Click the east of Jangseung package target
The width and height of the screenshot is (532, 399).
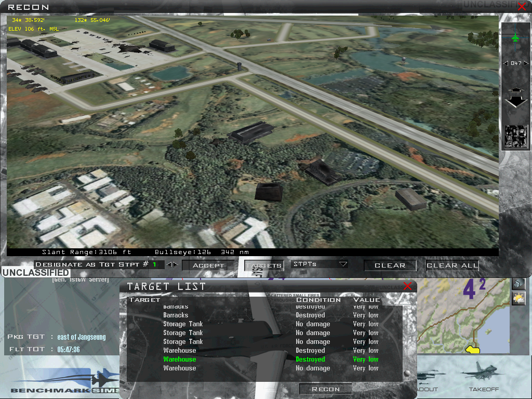(82, 337)
